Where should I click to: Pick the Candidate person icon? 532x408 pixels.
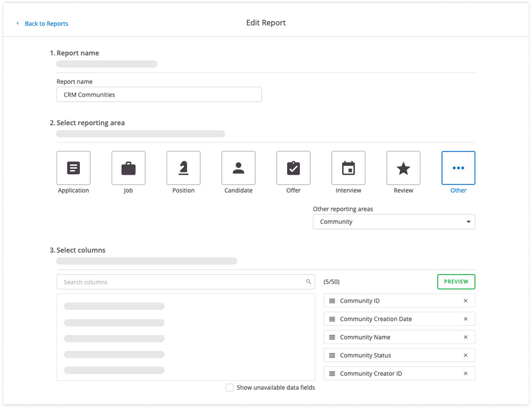pyautogui.click(x=238, y=168)
